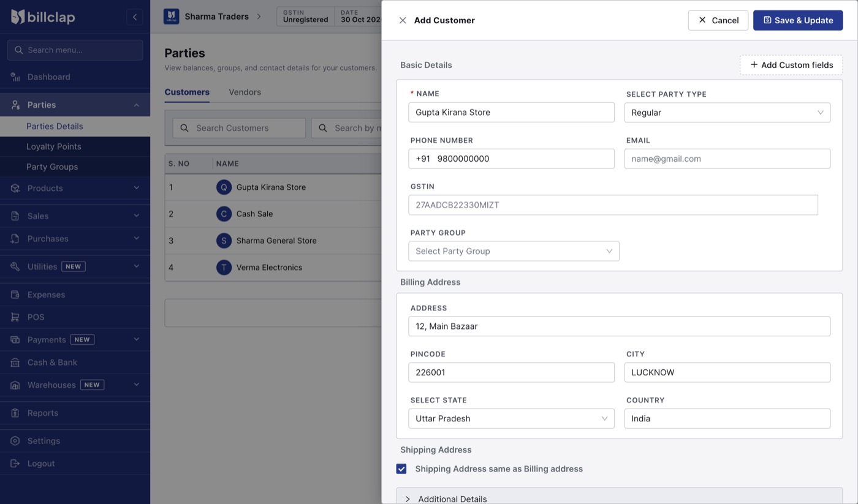Image resolution: width=858 pixels, height=504 pixels.
Task: Open the Select Party Type dropdown
Action: pyautogui.click(x=727, y=112)
